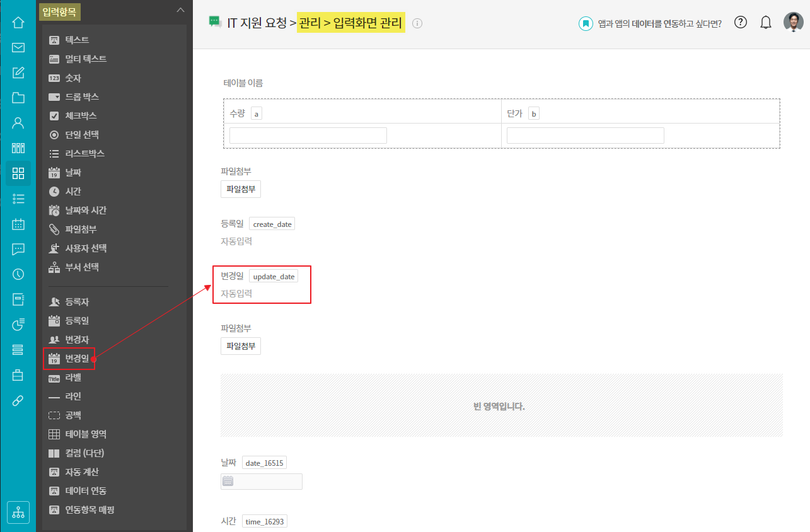
Task: Select the 단일 선택 radio item
Action: 82,135
